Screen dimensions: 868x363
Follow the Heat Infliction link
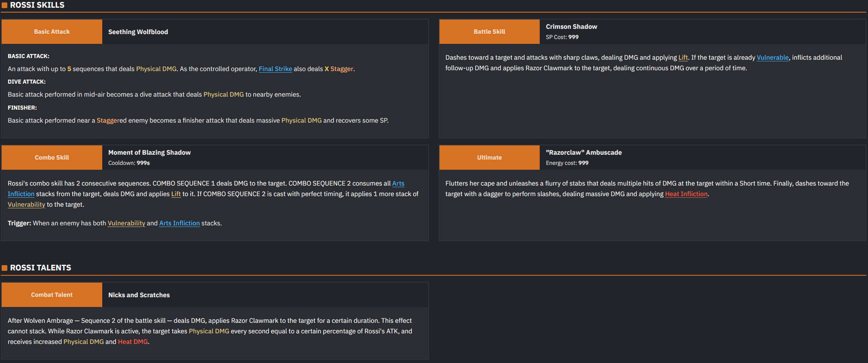click(x=686, y=194)
